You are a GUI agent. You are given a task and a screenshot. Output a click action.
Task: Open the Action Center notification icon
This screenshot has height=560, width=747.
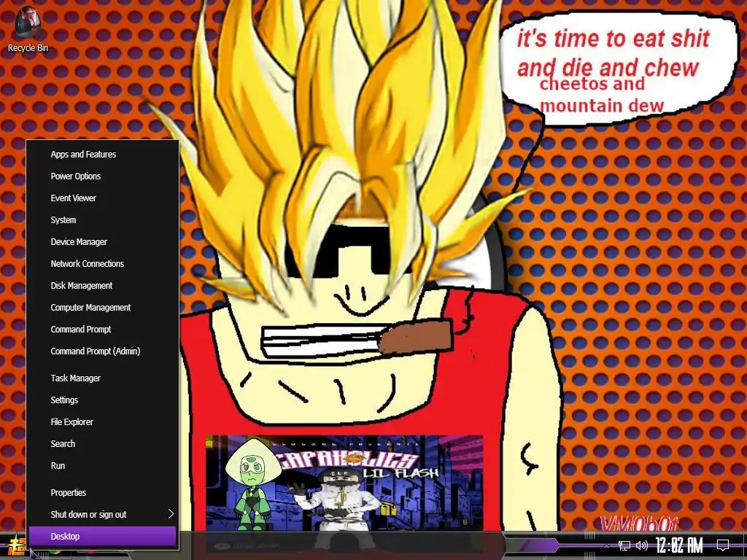pyautogui.click(x=723, y=545)
